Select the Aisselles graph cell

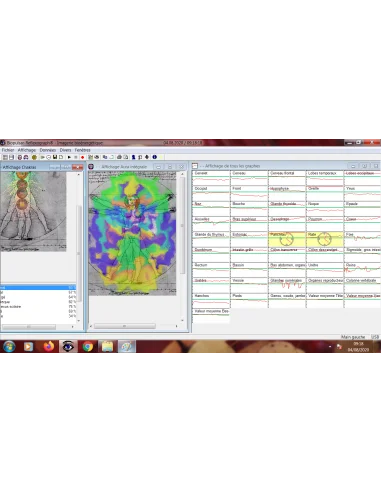coord(211,224)
